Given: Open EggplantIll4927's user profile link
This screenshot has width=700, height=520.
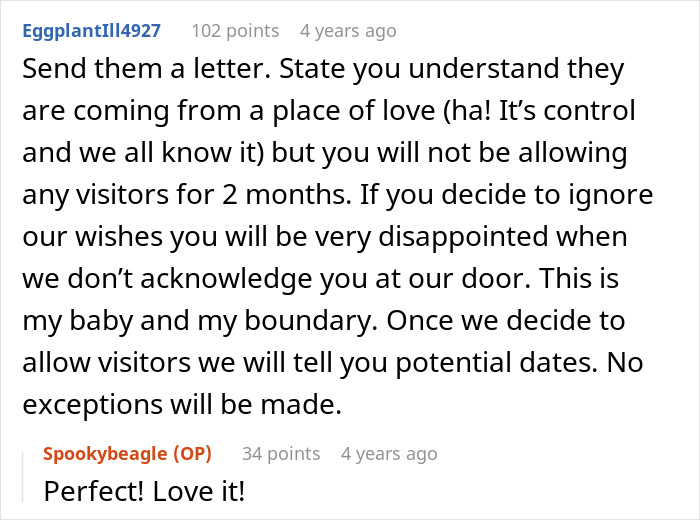Looking at the screenshot, I should coord(92,31).
